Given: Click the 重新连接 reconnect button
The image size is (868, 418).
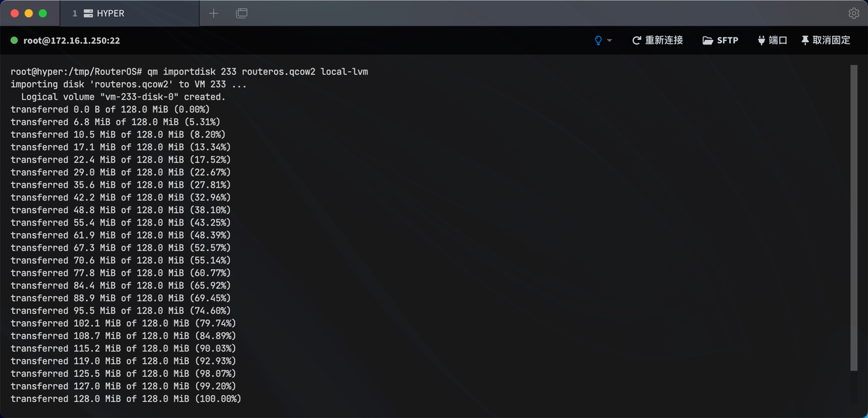Looking at the screenshot, I should click(657, 41).
